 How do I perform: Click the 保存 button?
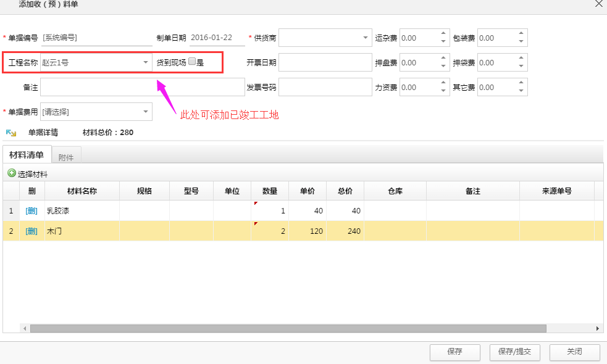coord(454,352)
